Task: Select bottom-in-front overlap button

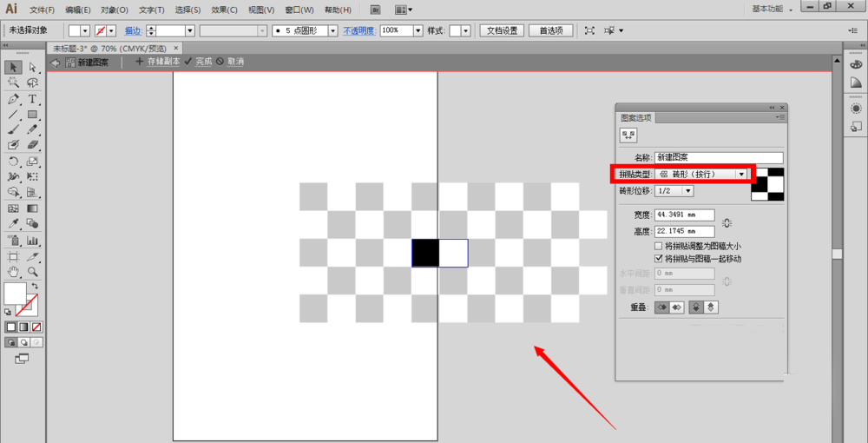Action: pos(711,307)
